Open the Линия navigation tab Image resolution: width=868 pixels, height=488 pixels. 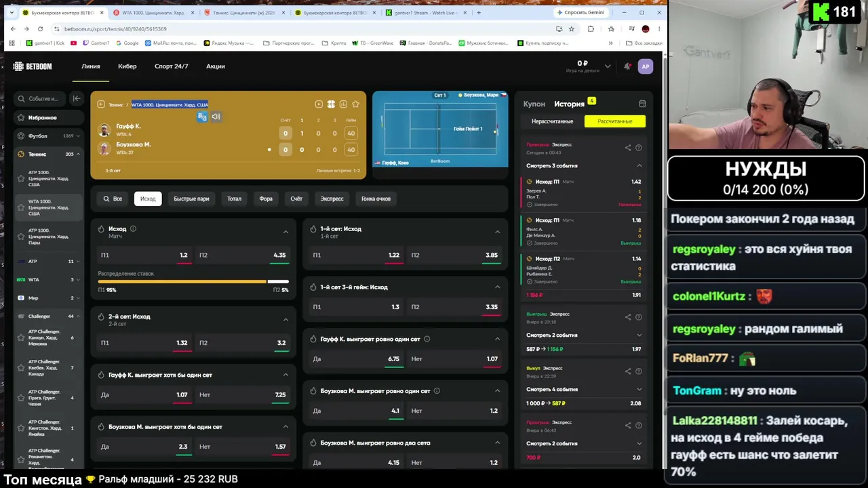click(91, 66)
